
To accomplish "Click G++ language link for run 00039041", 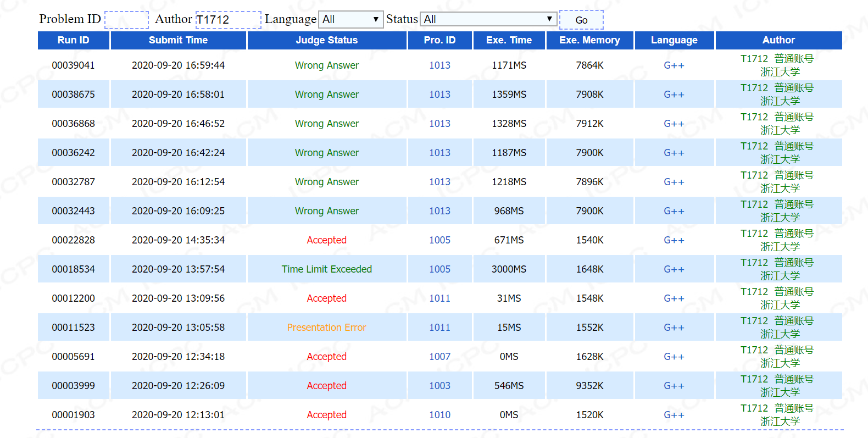I will (674, 65).
